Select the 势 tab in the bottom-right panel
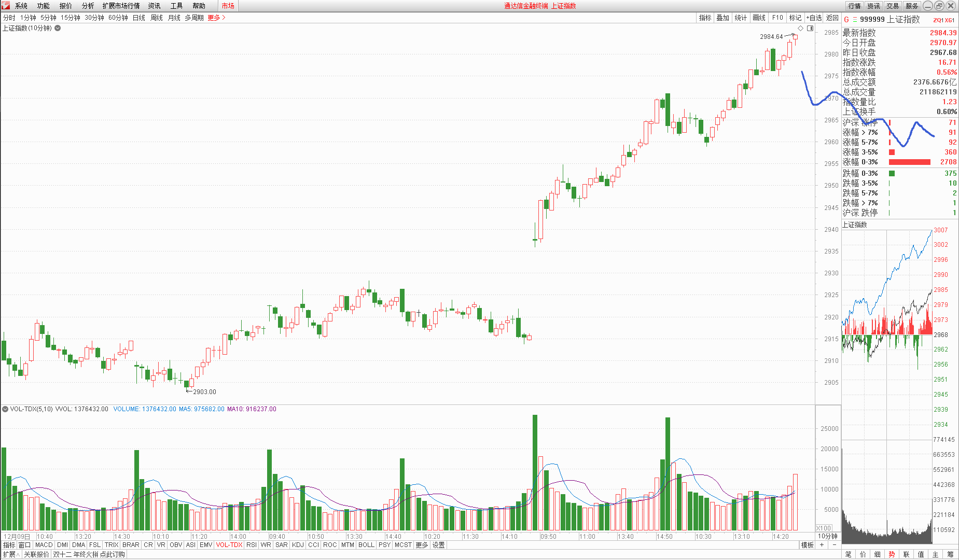 [892, 554]
